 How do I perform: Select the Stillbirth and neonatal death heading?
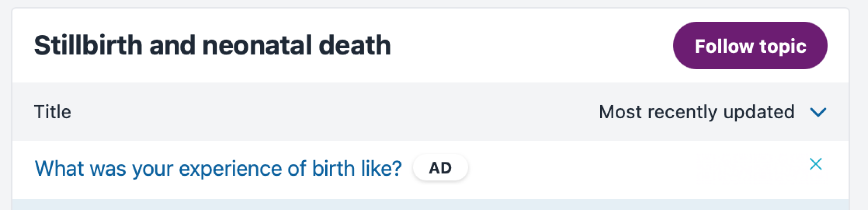pos(212,45)
